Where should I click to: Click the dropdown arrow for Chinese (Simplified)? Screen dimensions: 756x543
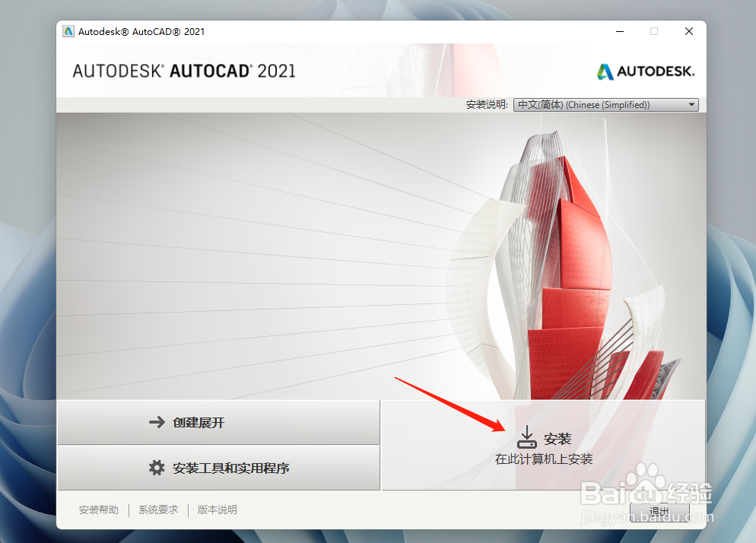[691, 104]
